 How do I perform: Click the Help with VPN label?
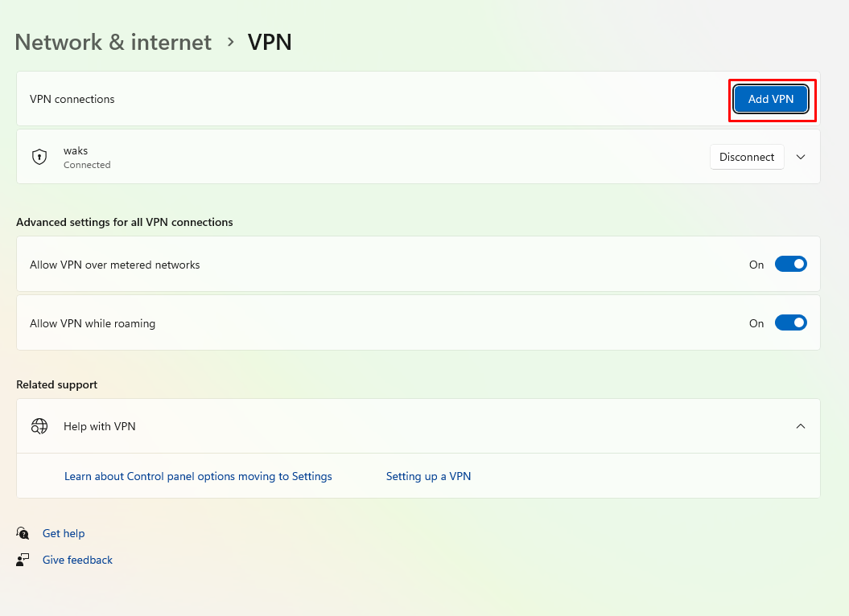(x=100, y=426)
